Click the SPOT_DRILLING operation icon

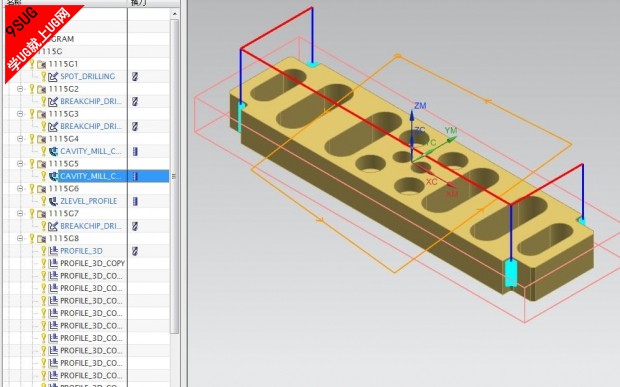tap(53, 76)
